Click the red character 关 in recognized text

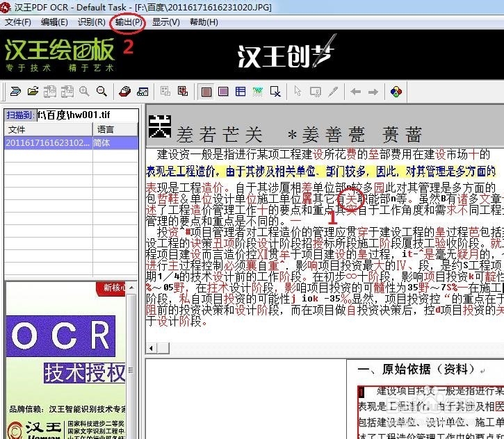click(351, 199)
